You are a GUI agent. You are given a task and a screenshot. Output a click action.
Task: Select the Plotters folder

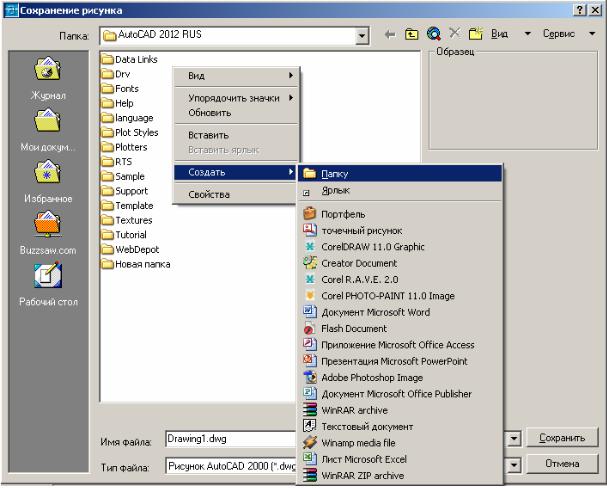click(x=125, y=147)
